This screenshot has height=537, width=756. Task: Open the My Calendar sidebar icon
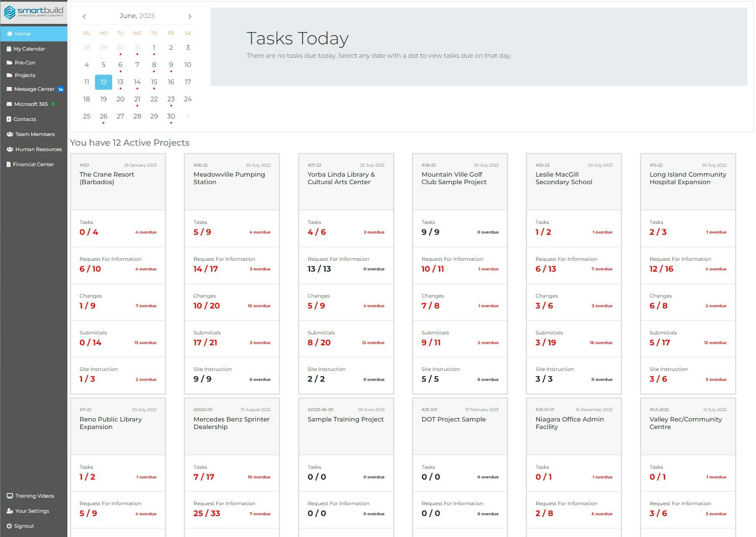9,49
